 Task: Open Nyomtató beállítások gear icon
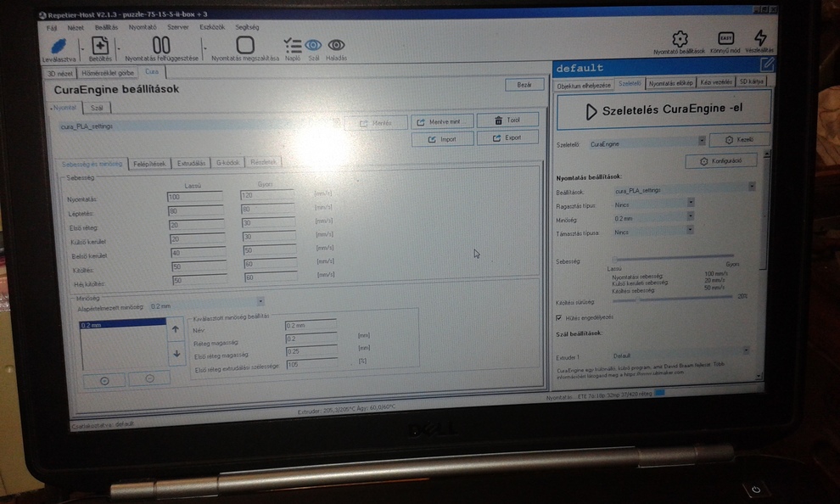[x=679, y=39]
